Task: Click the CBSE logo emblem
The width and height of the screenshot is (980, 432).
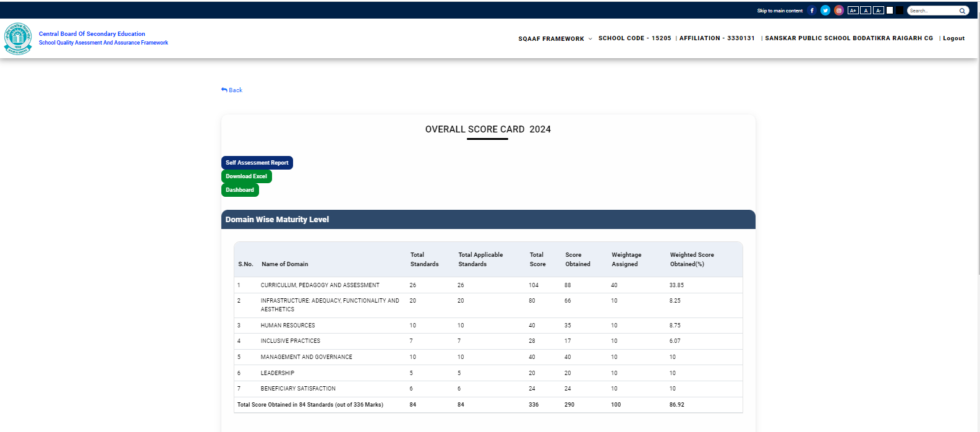Action: click(x=18, y=39)
